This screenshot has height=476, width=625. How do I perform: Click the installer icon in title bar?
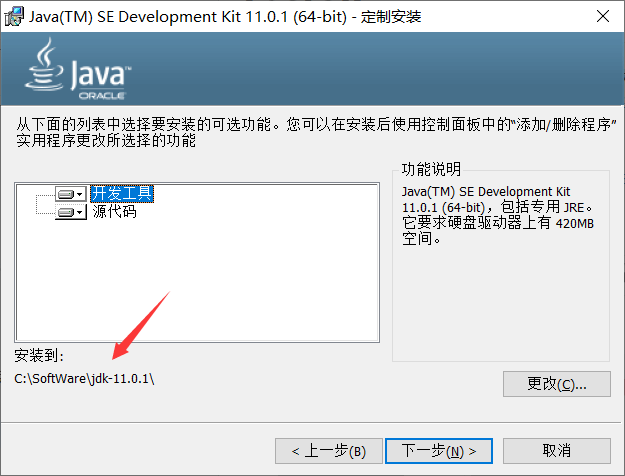click(x=14, y=17)
